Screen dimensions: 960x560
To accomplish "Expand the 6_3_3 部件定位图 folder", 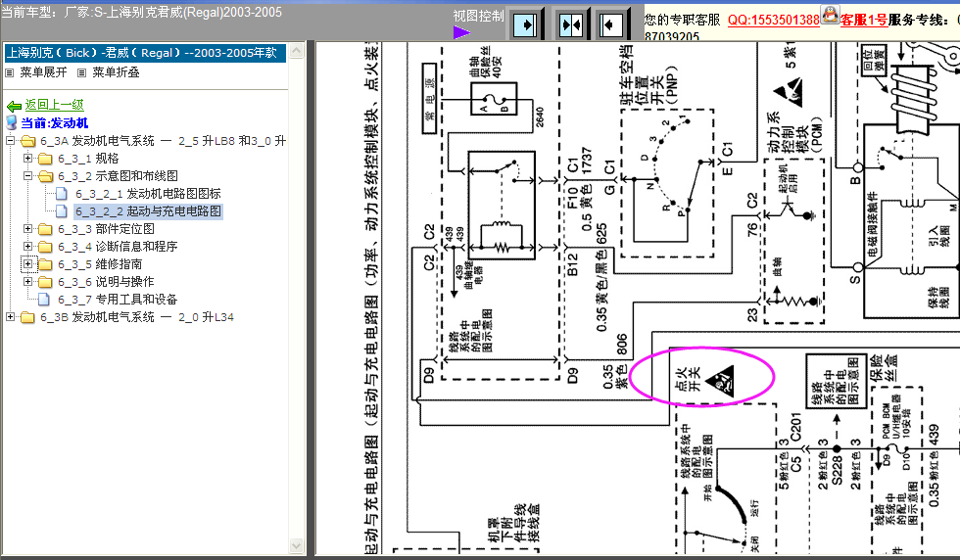I will click(27, 229).
